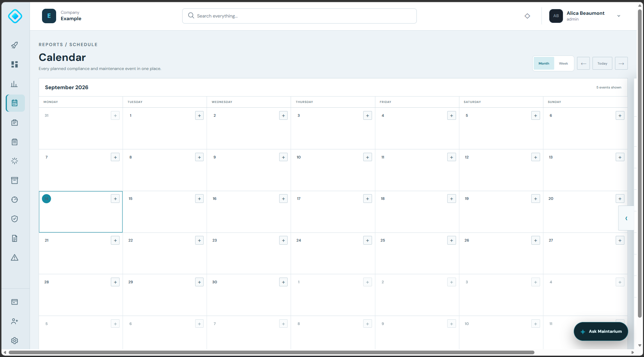Image resolution: width=644 pixels, height=357 pixels.
Task: Add event on September 22
Action: click(199, 240)
